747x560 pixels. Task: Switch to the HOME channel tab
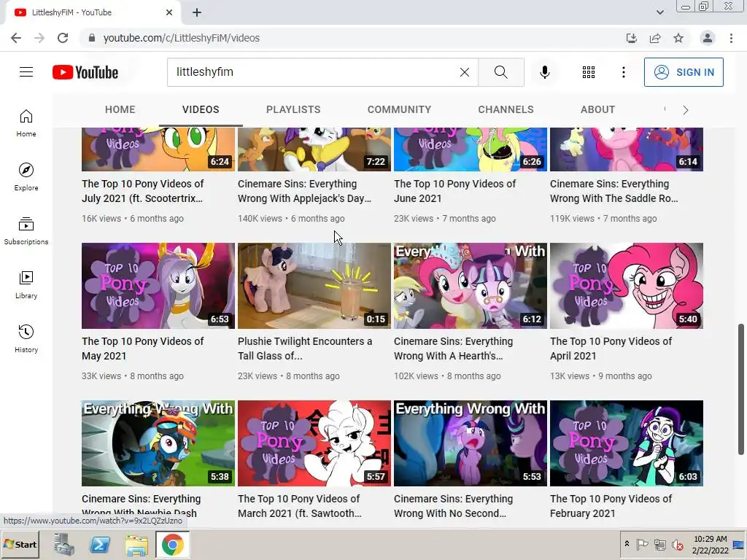120,109
